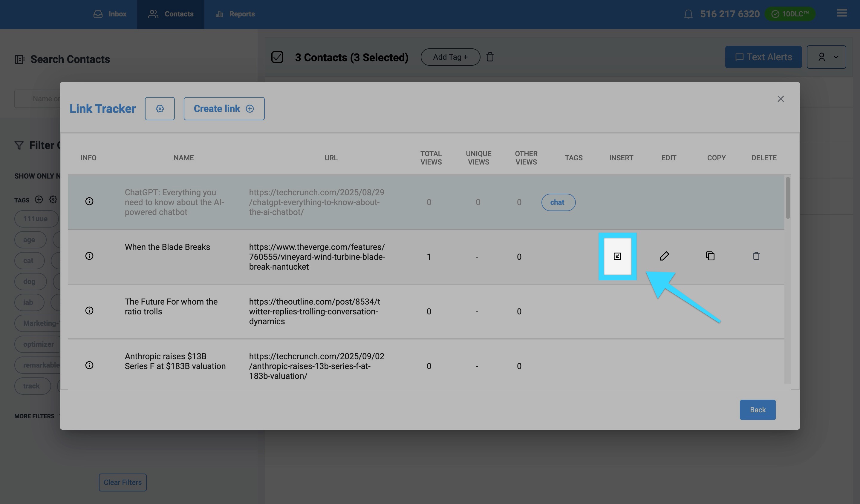Click the TOTAL VIEWS column header
This screenshot has width=860, height=504.
click(x=431, y=158)
